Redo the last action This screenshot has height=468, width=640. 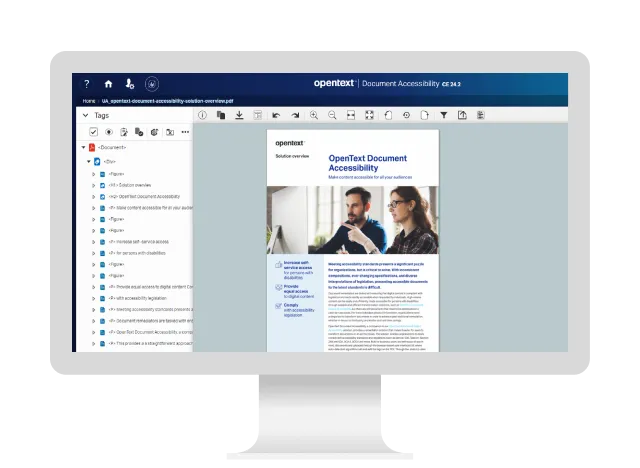295,115
